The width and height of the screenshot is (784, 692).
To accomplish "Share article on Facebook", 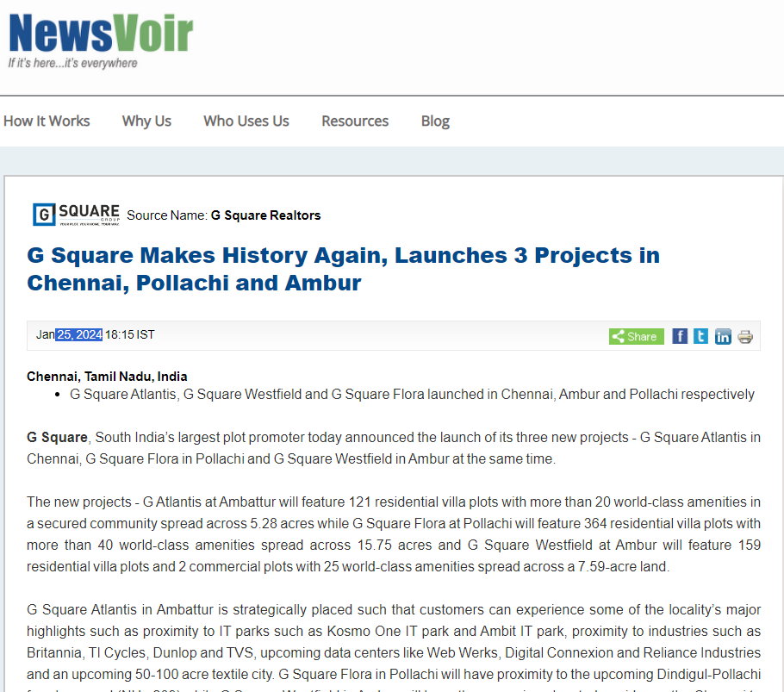I will [x=680, y=336].
